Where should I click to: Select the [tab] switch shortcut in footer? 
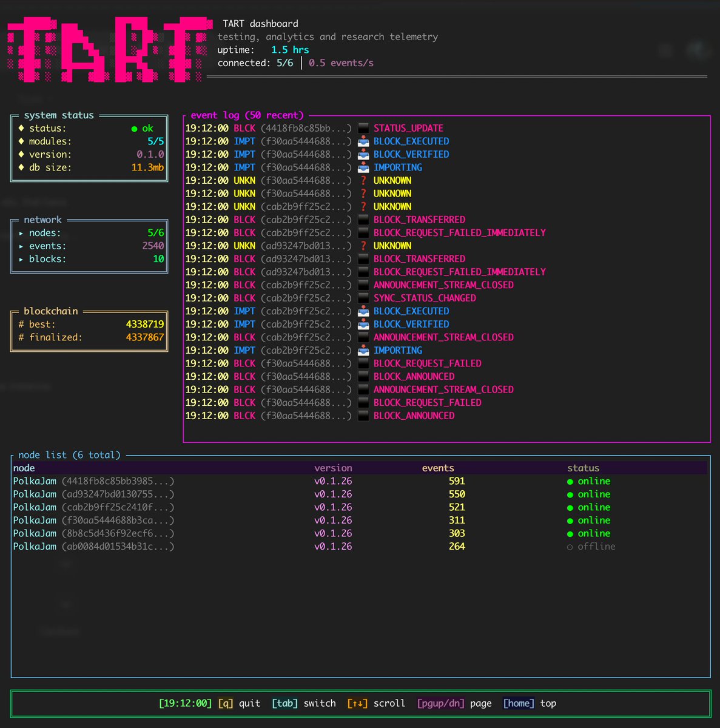(x=304, y=703)
